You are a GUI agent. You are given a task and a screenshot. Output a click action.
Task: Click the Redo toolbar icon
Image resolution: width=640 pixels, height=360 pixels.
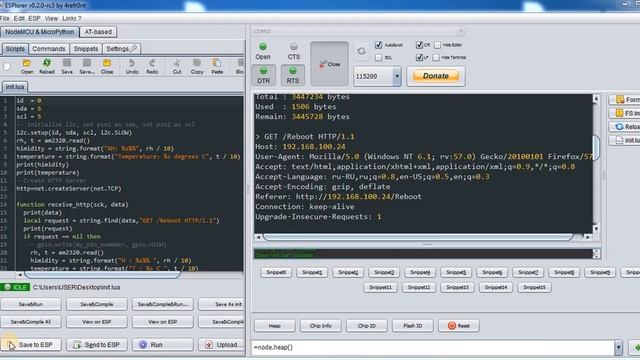click(152, 67)
